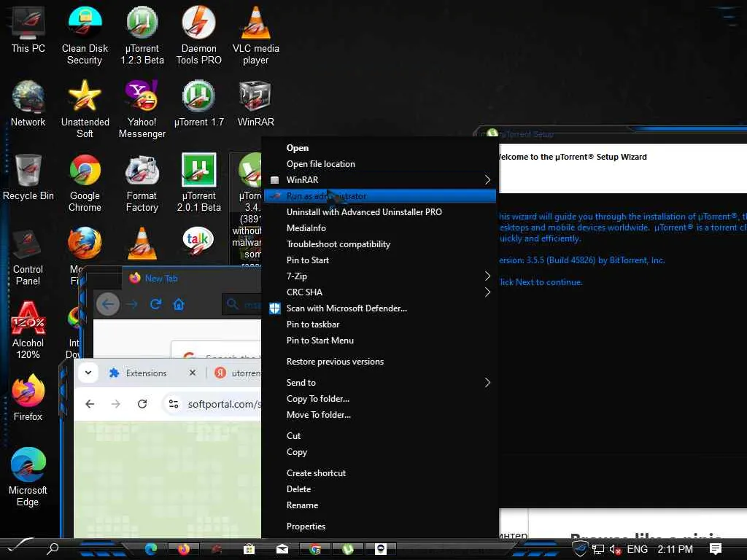This screenshot has width=747, height=560.
Task: Open Alcohol 120% desktop icon
Action: pos(28,330)
